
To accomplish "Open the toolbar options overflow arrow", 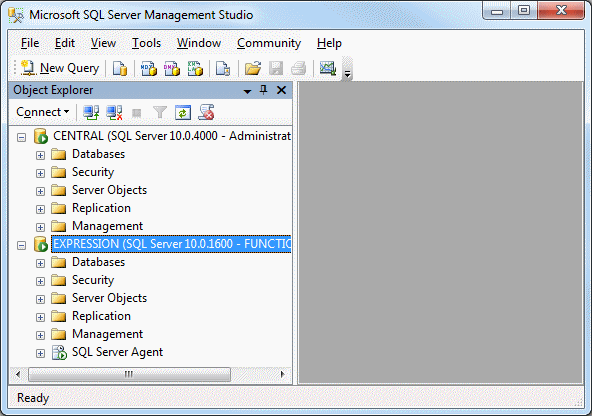I will tap(347, 69).
